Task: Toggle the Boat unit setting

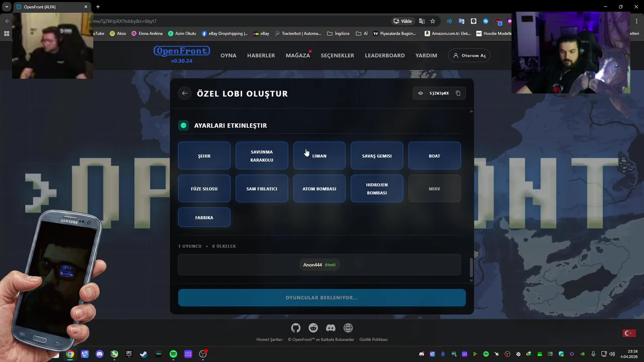Action: pyautogui.click(x=435, y=156)
